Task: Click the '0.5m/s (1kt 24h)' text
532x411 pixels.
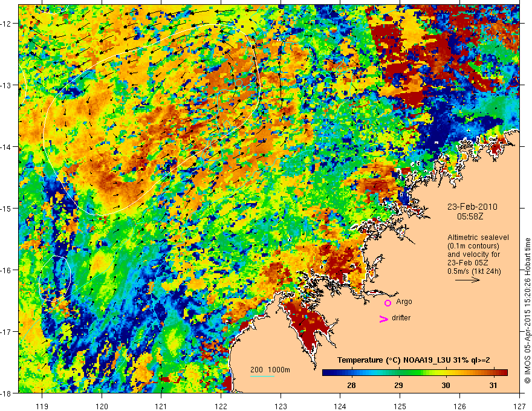Action: (474, 271)
